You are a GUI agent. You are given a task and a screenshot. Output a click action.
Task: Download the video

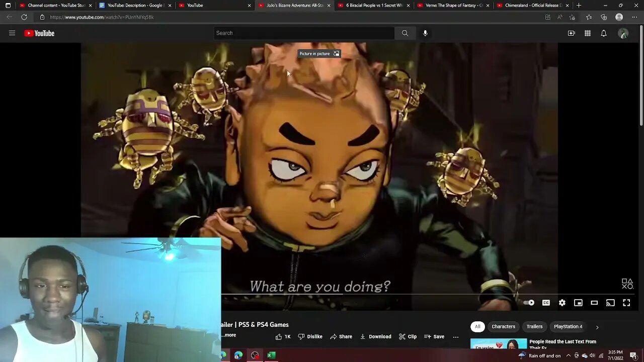(x=375, y=336)
